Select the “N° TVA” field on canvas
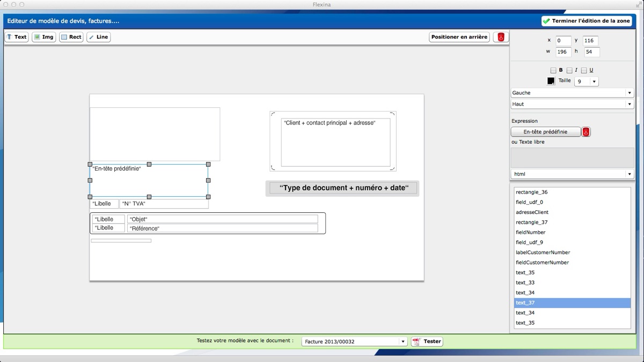 (164, 204)
